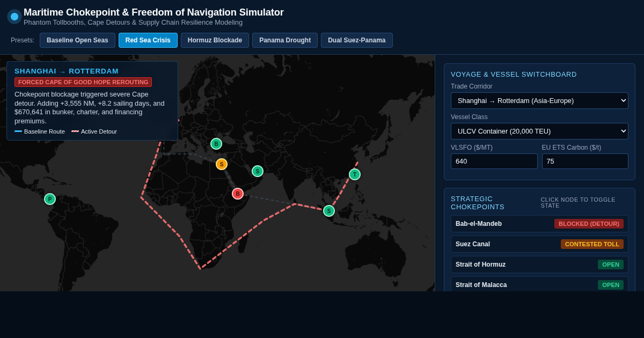Select the Baseline Open Seas preset
Image resolution: width=644 pixels, height=338 pixels.
click(x=77, y=40)
